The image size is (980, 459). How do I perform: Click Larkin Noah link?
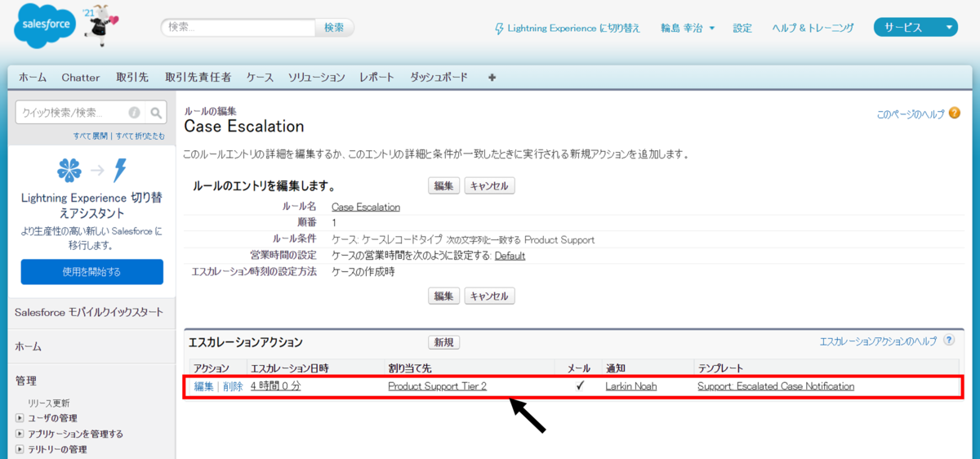pos(631,386)
